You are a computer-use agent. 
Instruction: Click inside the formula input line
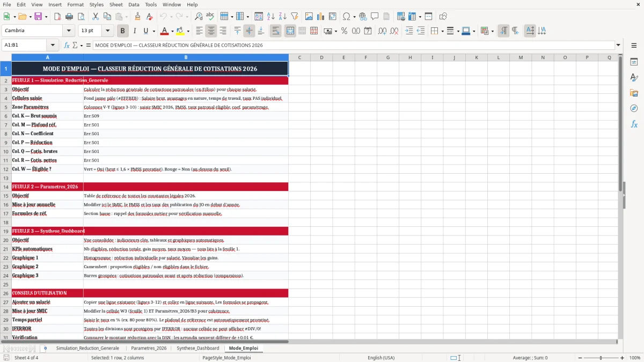point(353,45)
